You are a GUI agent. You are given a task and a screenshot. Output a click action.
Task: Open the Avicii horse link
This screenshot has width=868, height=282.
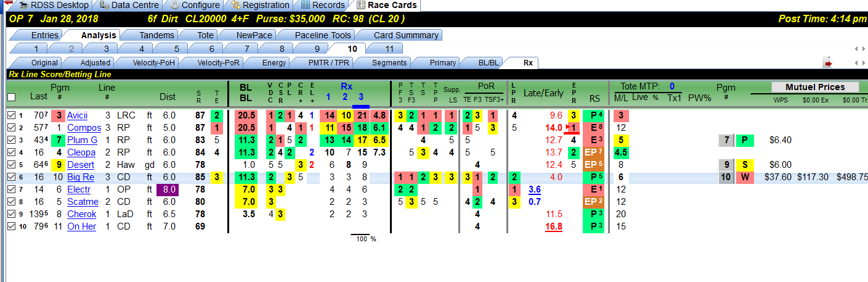point(78,115)
